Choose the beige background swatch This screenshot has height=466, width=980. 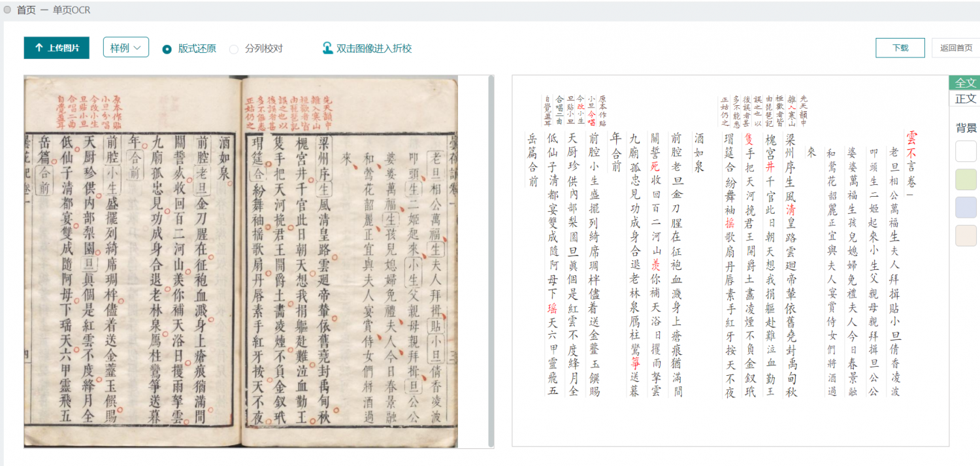click(x=966, y=235)
